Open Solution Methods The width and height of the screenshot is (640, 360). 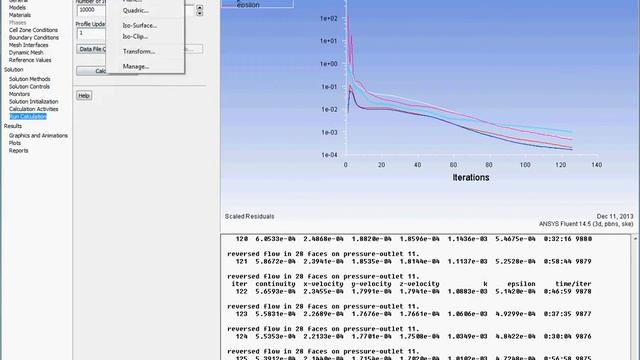[29, 79]
